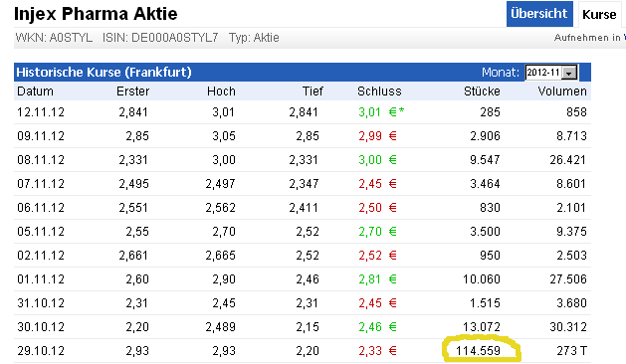Select the Monat combo box field
The height and width of the screenshot is (364, 626).
click(551, 73)
